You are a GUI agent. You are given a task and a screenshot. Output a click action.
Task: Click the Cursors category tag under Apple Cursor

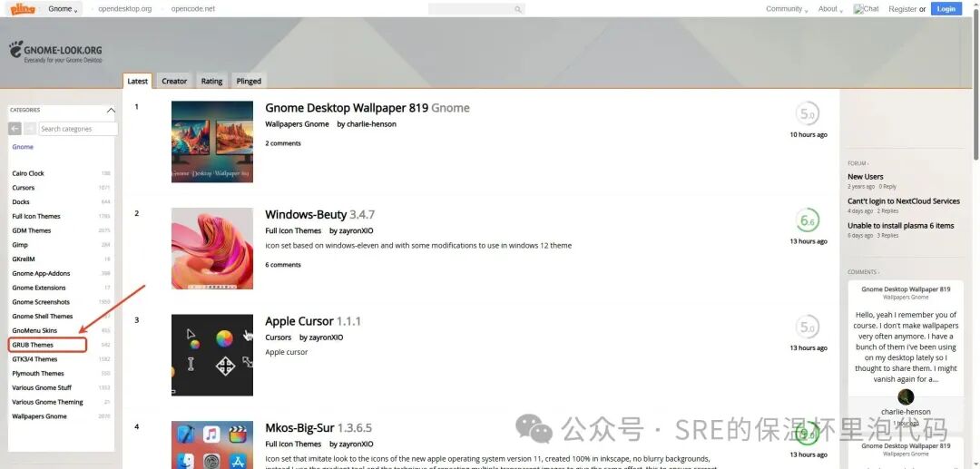279,337
